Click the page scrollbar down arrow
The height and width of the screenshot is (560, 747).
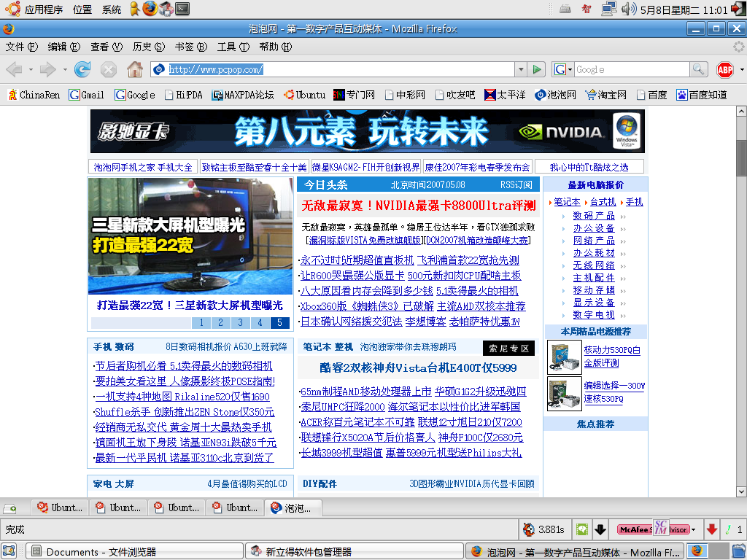(x=741, y=491)
